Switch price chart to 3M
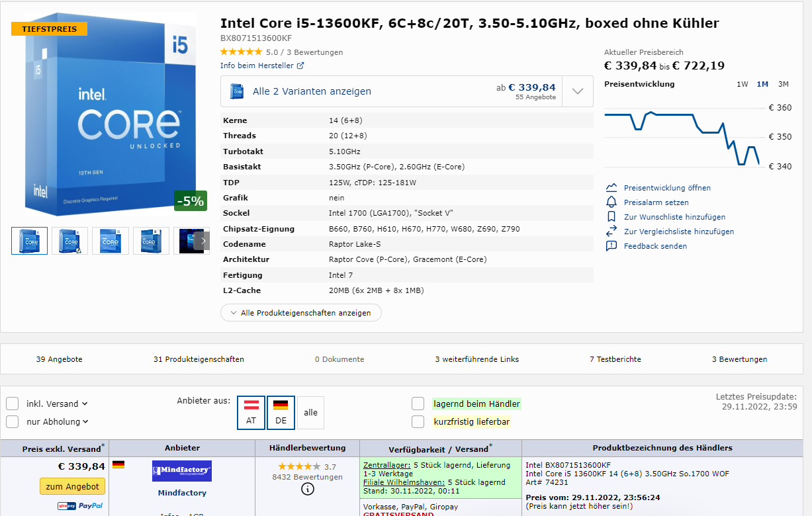This screenshot has height=516, width=812. pyautogui.click(x=784, y=84)
